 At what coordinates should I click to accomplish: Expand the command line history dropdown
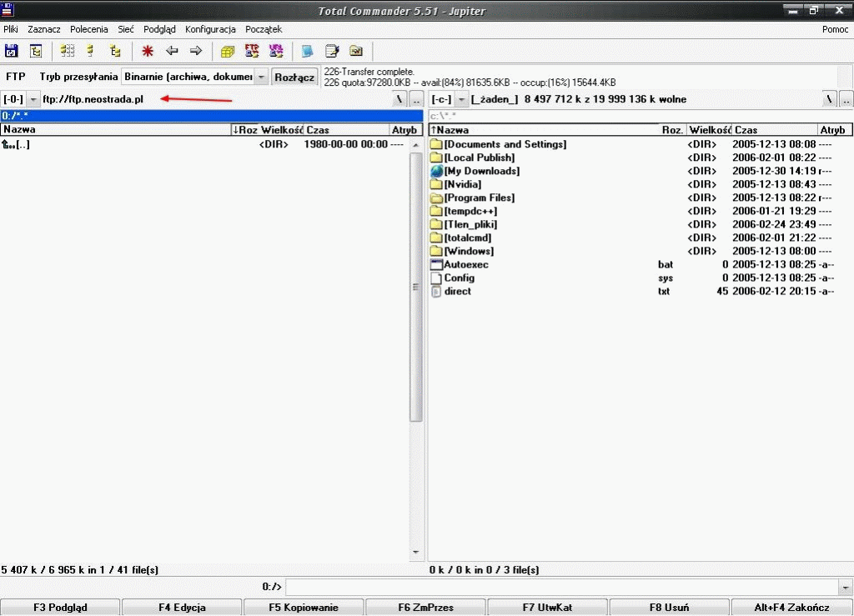[846, 587]
